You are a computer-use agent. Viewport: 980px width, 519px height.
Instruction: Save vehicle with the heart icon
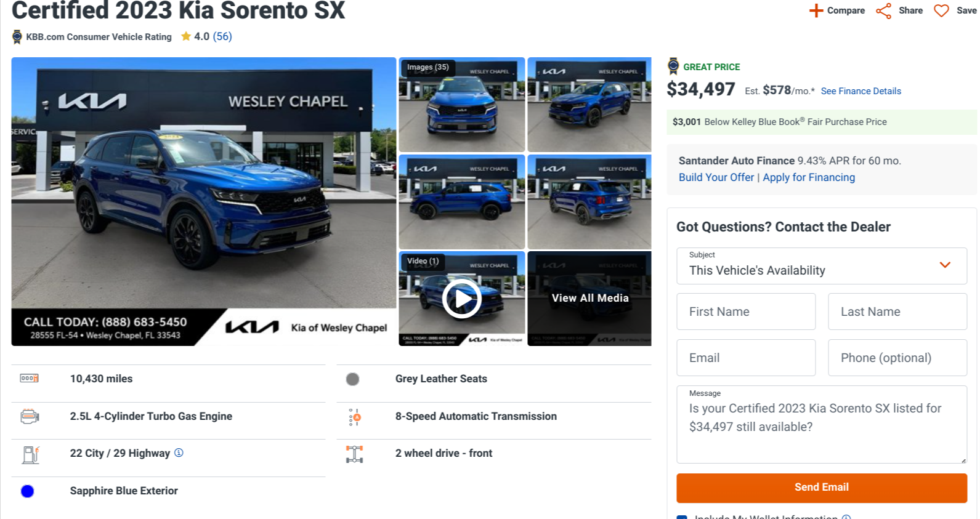(x=941, y=10)
